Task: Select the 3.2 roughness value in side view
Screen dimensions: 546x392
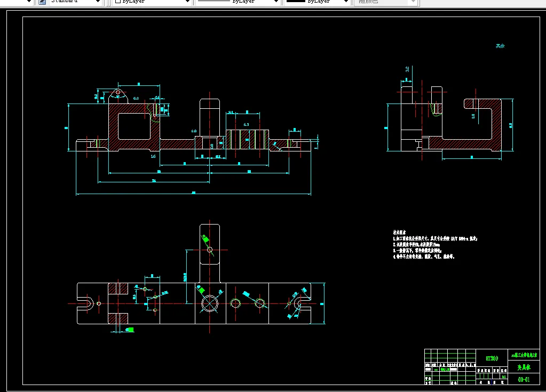Action: click(407, 69)
